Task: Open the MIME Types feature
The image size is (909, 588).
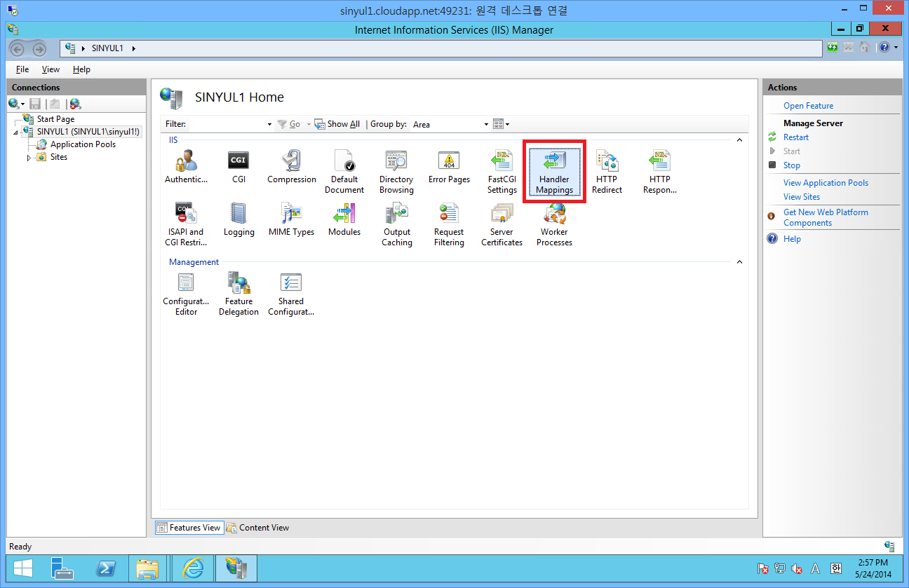Action: [292, 219]
